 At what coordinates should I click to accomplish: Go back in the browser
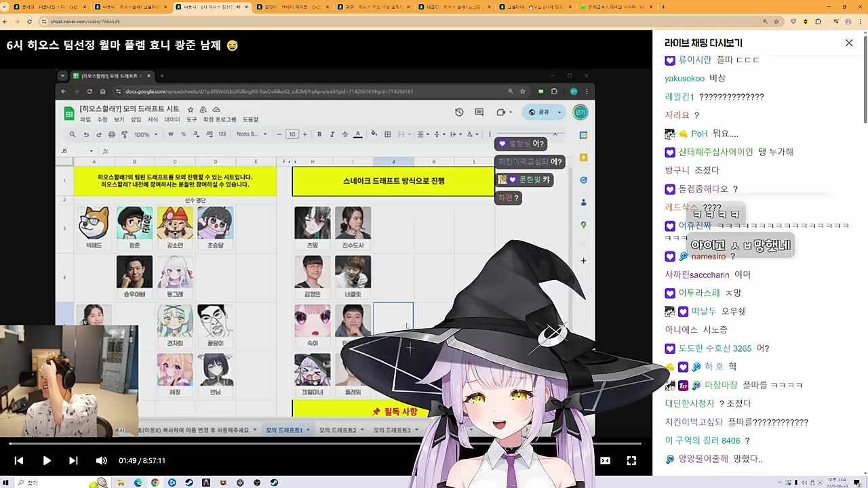coord(6,22)
